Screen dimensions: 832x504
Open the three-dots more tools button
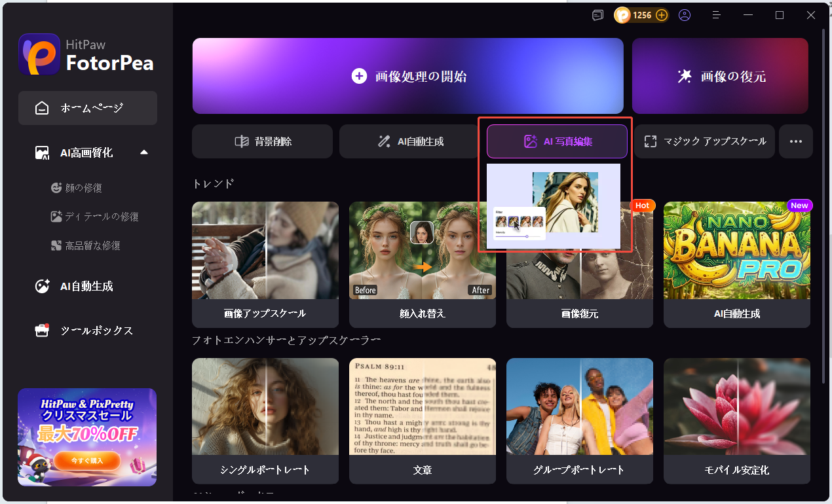pos(796,141)
